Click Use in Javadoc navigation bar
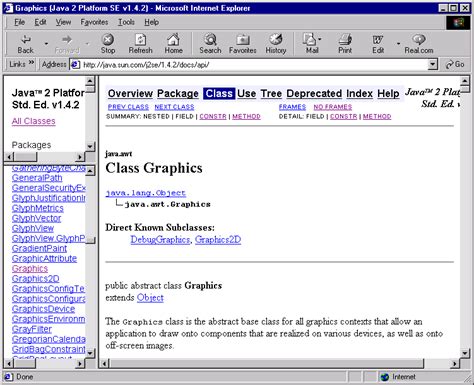474x385 pixels. (x=247, y=94)
